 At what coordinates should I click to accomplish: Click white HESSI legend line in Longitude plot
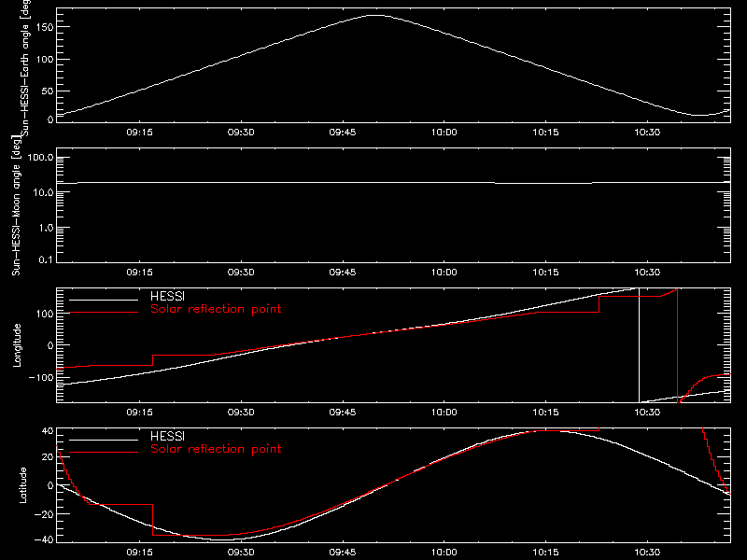pos(104,300)
